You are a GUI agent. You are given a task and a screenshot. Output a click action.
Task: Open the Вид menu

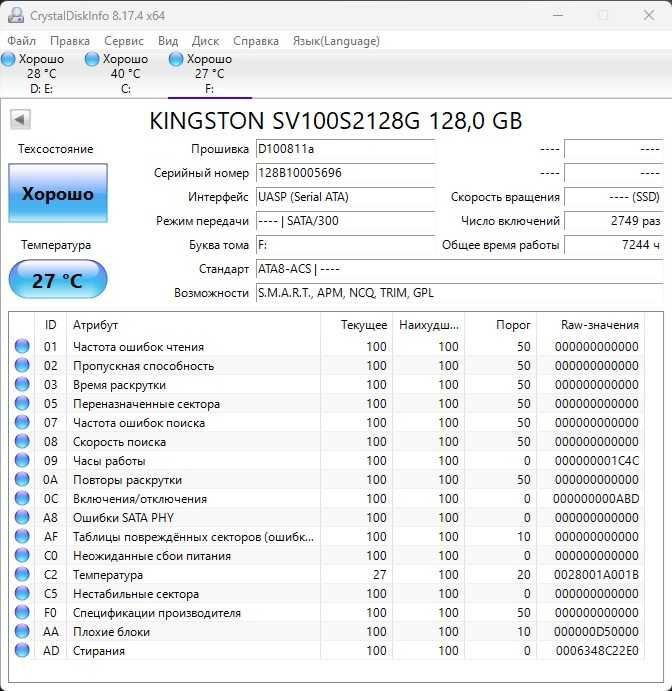[x=168, y=41]
